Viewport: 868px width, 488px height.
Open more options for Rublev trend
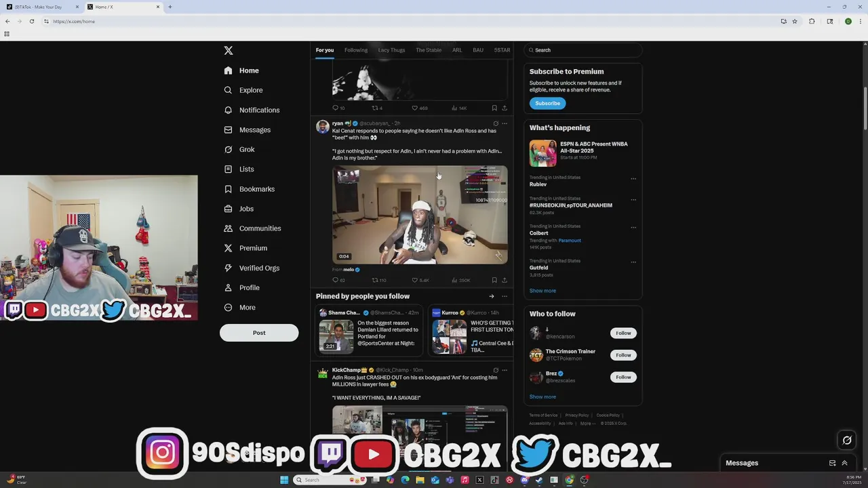pyautogui.click(x=633, y=179)
